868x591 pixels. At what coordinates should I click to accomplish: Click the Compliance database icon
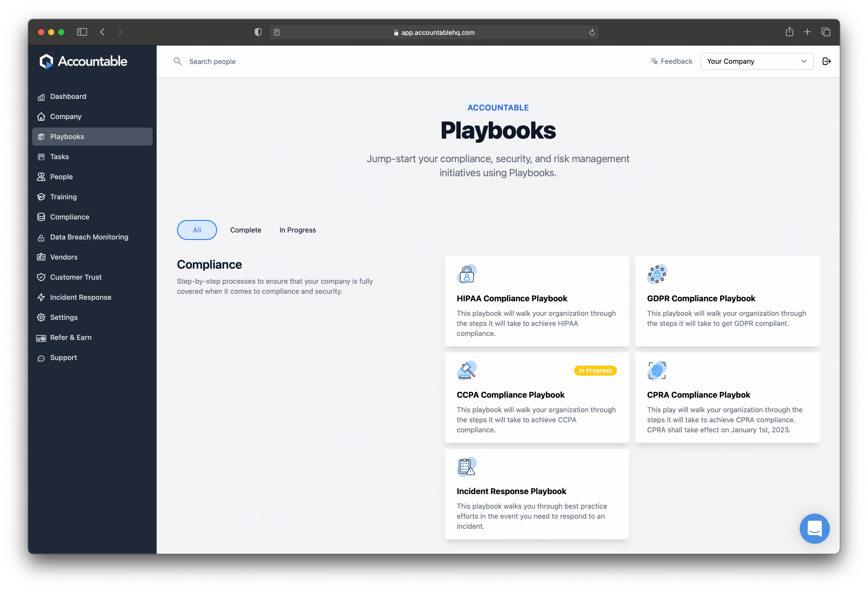[x=41, y=217]
